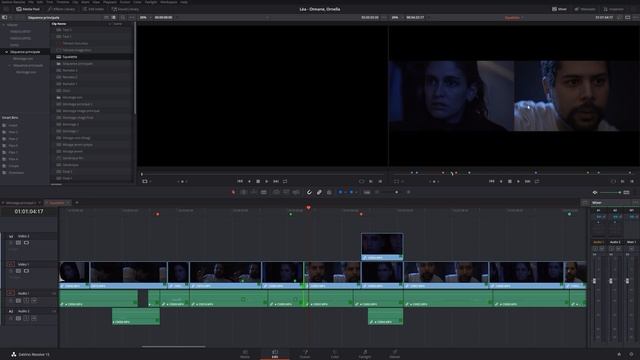Click stop in the source viewer
Viewport: 640px width, 360px height.
(258, 181)
